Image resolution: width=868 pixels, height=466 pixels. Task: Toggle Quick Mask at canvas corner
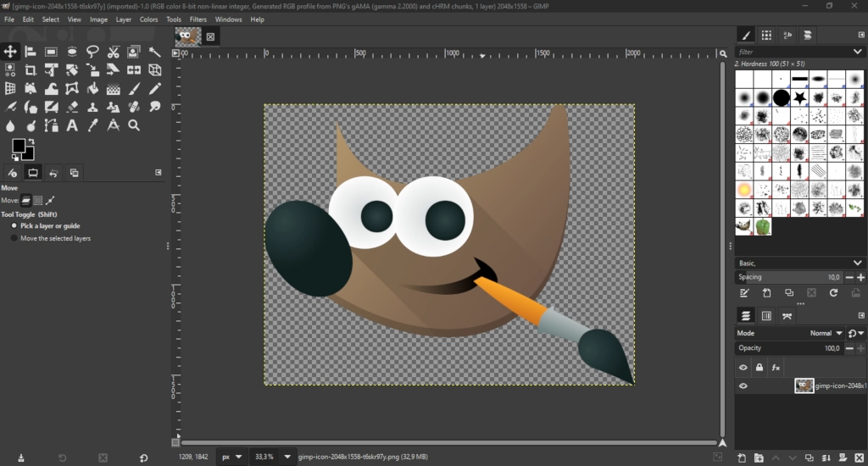pyautogui.click(x=175, y=443)
